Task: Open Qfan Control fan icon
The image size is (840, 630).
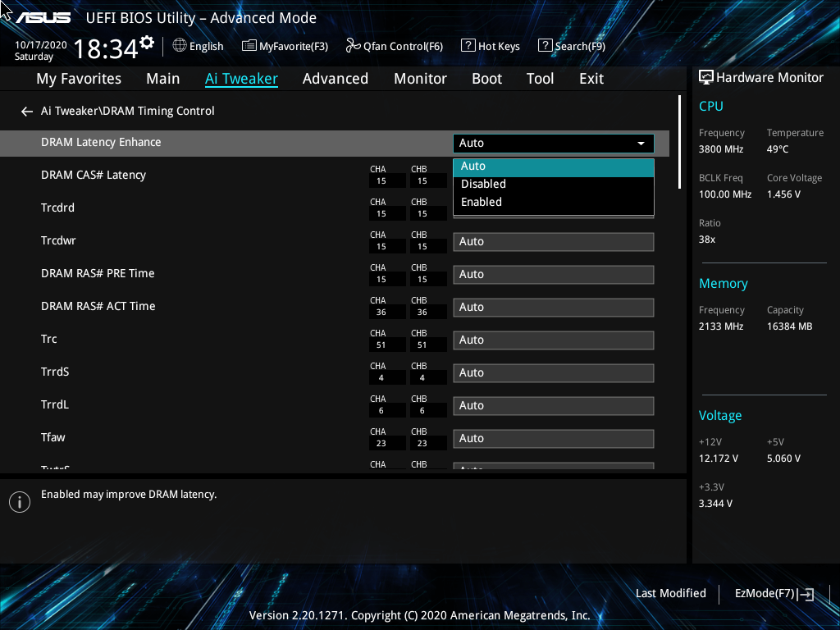Action: (x=353, y=46)
